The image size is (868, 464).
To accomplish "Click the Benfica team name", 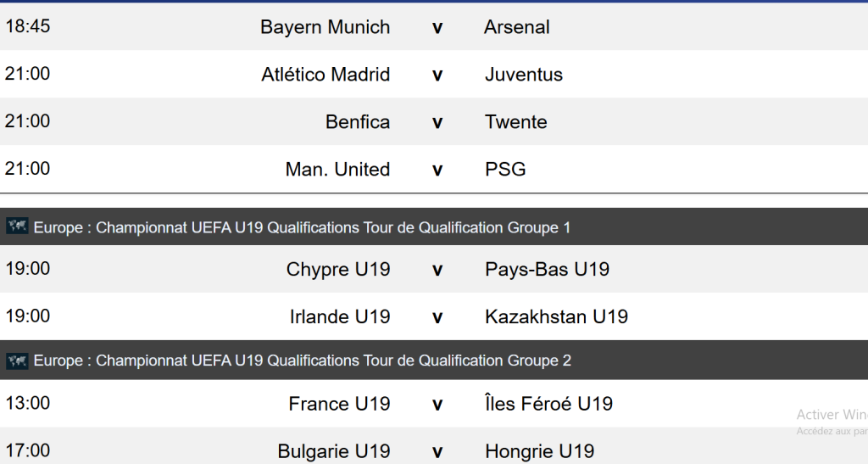I will tap(358, 122).
